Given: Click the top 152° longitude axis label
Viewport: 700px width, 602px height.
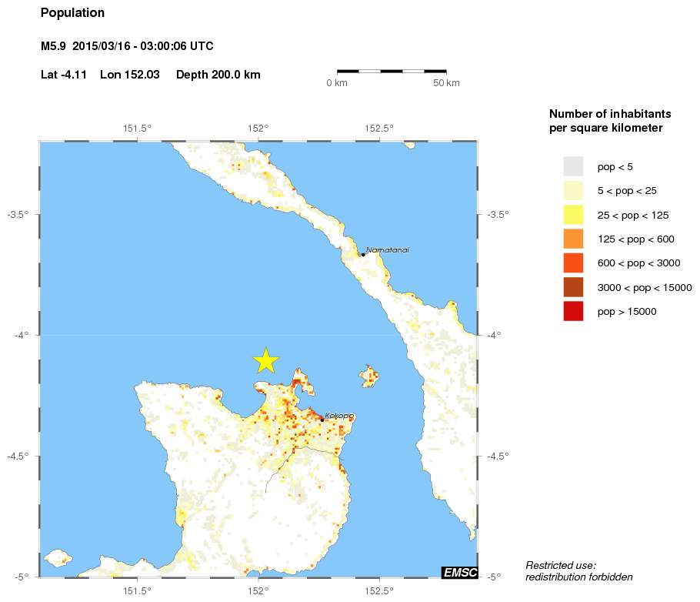Looking at the screenshot, I should click(x=257, y=128).
